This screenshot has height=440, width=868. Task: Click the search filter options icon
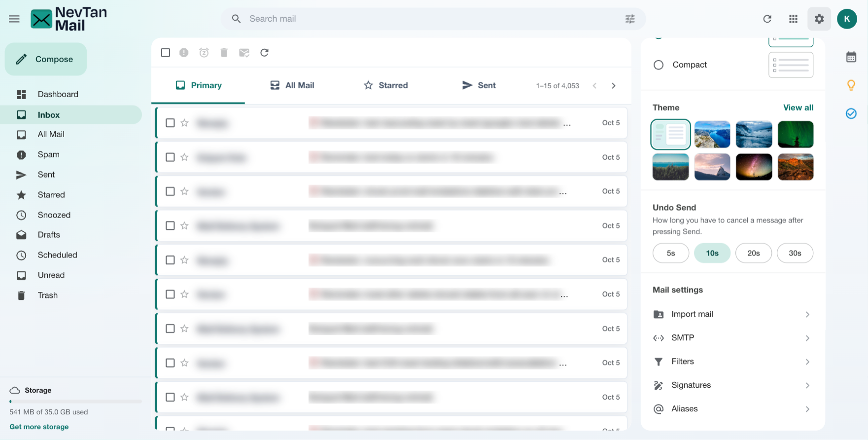tap(630, 19)
